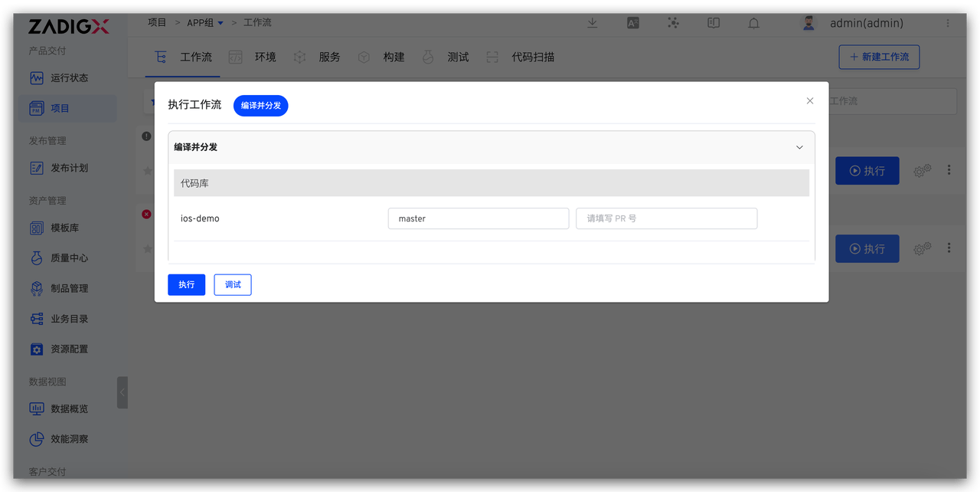The height and width of the screenshot is (492, 980).
Task: Open the documentation book icon
Action: pos(714,23)
